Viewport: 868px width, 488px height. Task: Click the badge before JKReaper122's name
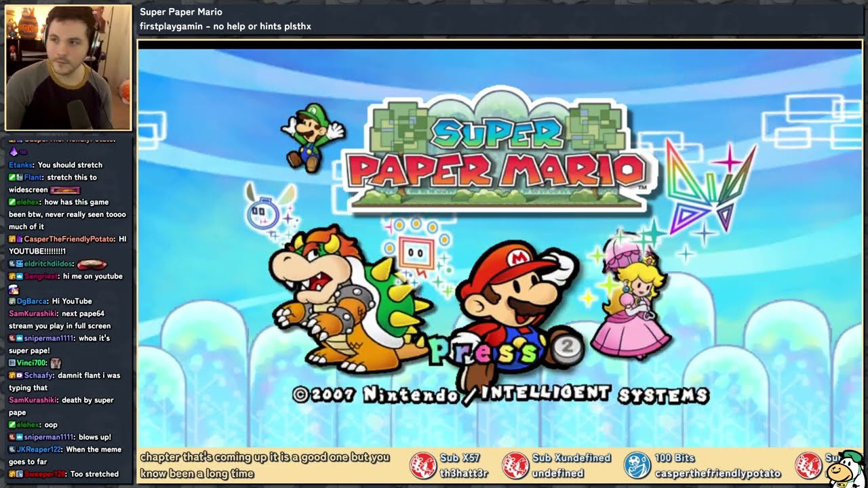(12, 449)
